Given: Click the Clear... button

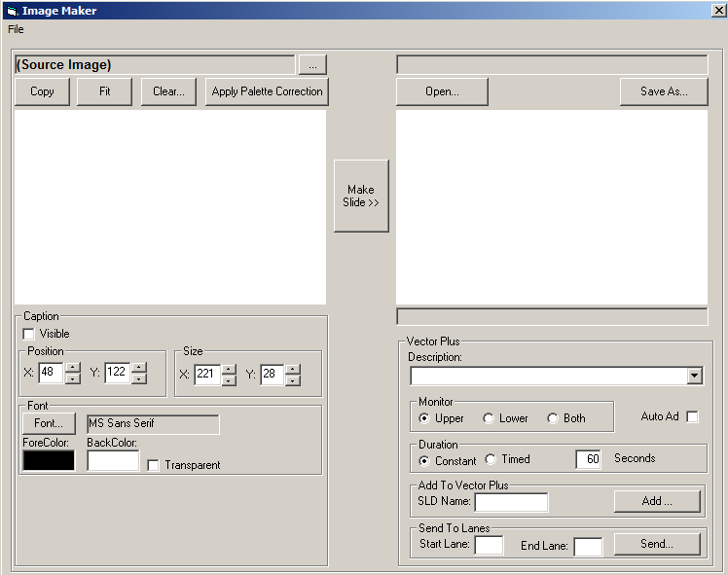Looking at the screenshot, I should click(168, 91).
